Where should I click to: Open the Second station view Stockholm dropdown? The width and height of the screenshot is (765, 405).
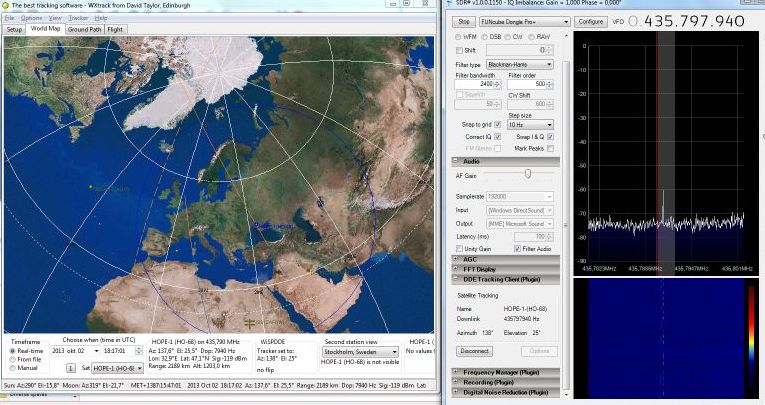click(360, 352)
